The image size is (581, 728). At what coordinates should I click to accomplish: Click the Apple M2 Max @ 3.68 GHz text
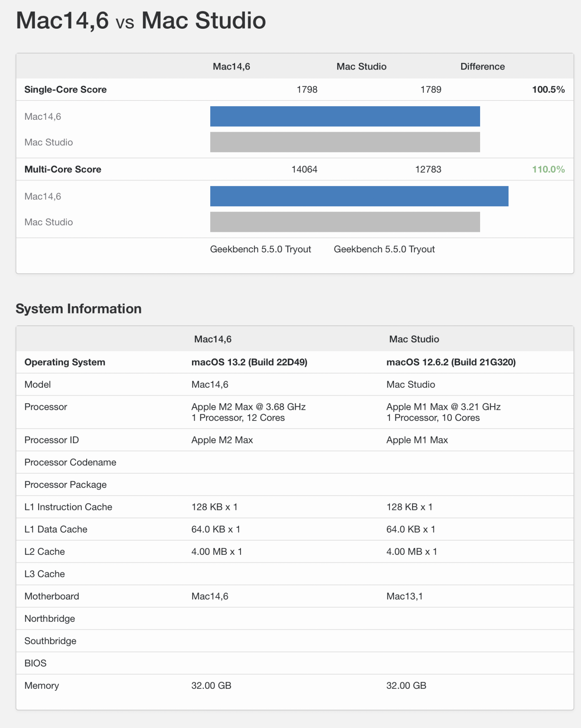(x=248, y=407)
